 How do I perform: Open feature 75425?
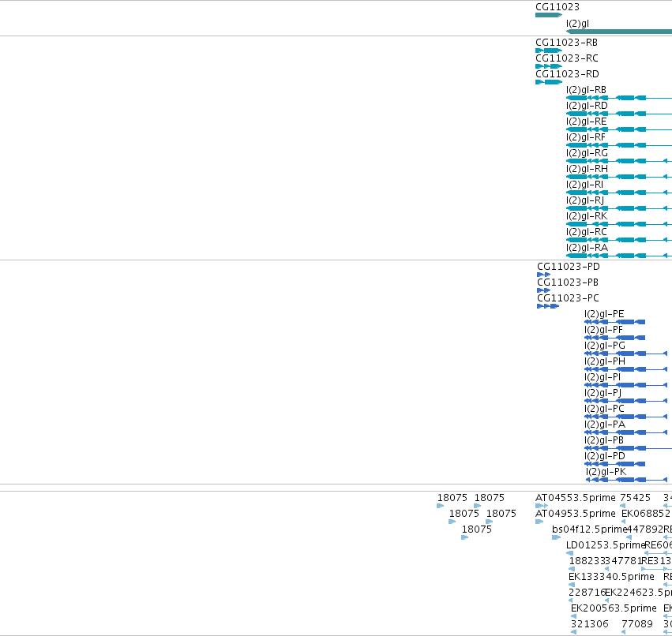point(623,507)
